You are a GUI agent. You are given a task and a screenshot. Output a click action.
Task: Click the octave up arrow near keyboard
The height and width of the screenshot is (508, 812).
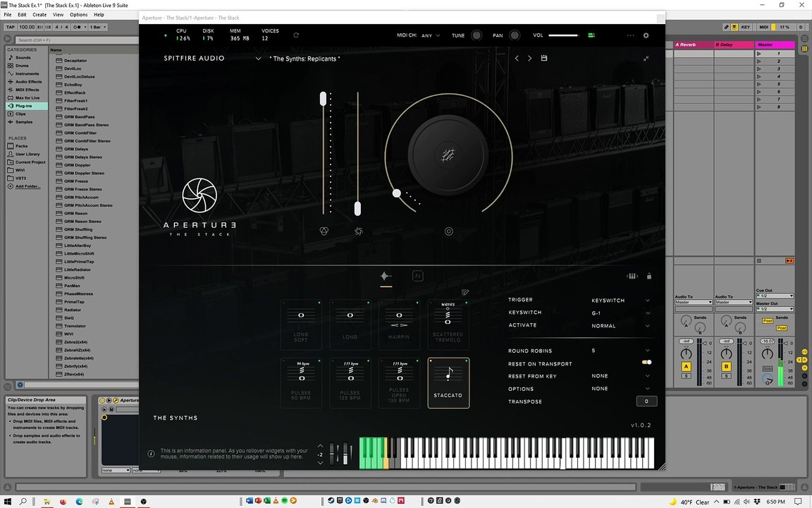pyautogui.click(x=320, y=447)
